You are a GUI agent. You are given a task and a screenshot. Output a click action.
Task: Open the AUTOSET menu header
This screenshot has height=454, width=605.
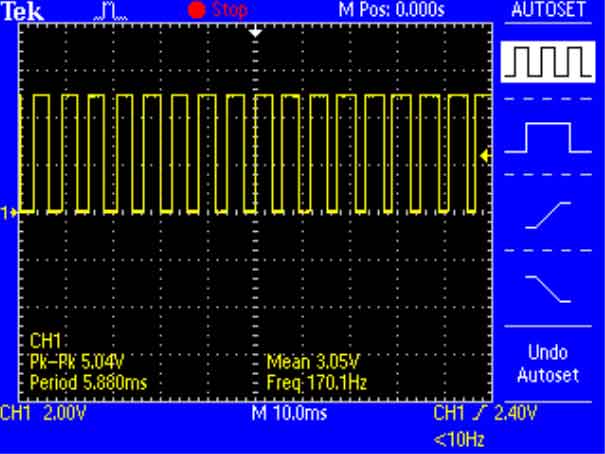point(547,9)
